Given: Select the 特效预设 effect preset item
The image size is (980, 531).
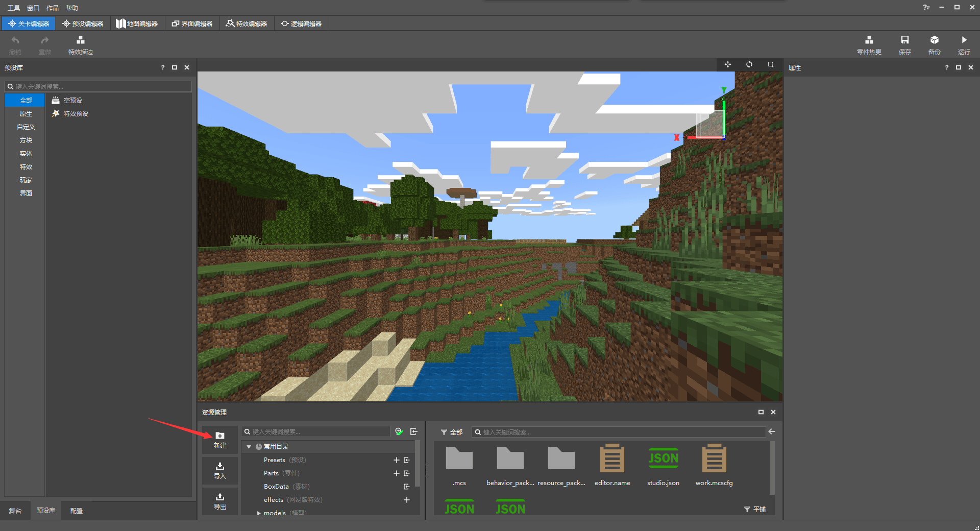Looking at the screenshot, I should 70,113.
